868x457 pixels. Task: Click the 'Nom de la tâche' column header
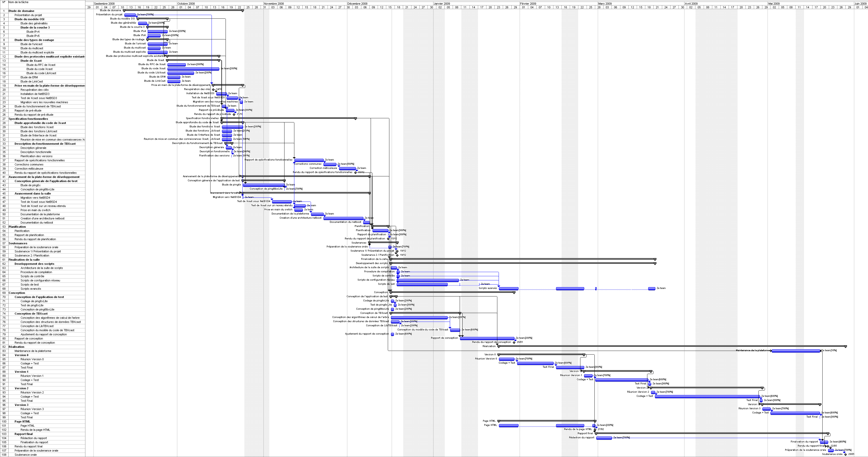18,2
